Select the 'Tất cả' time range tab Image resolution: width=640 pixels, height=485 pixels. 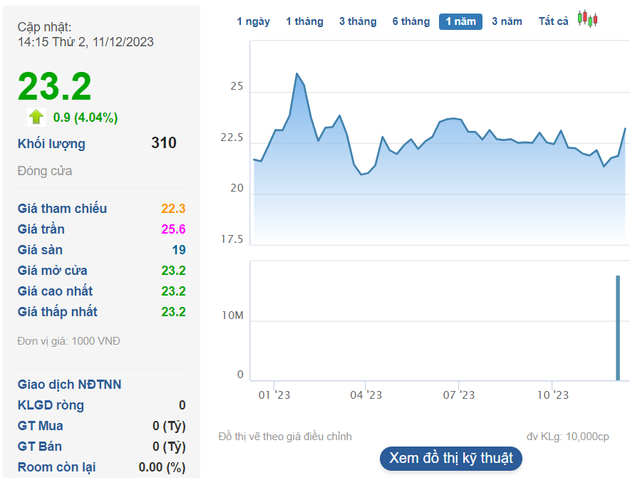[x=553, y=21]
